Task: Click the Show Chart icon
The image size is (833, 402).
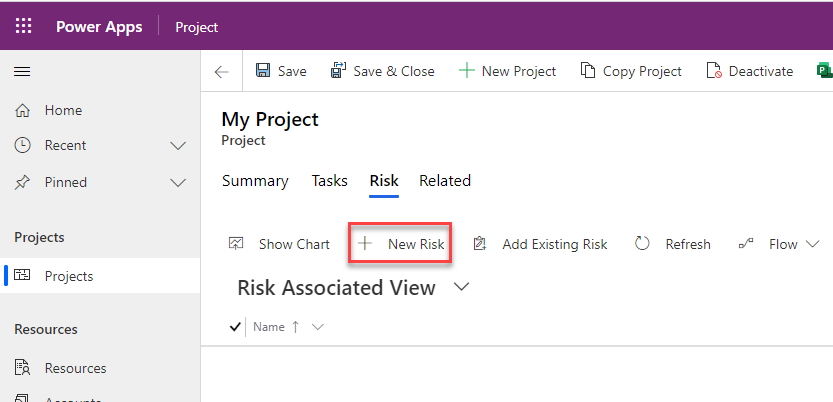Action: (x=237, y=244)
